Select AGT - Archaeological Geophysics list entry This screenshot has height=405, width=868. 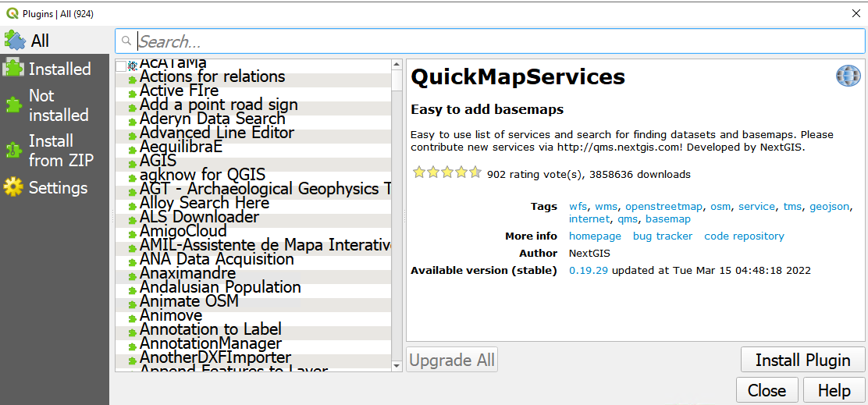253,189
